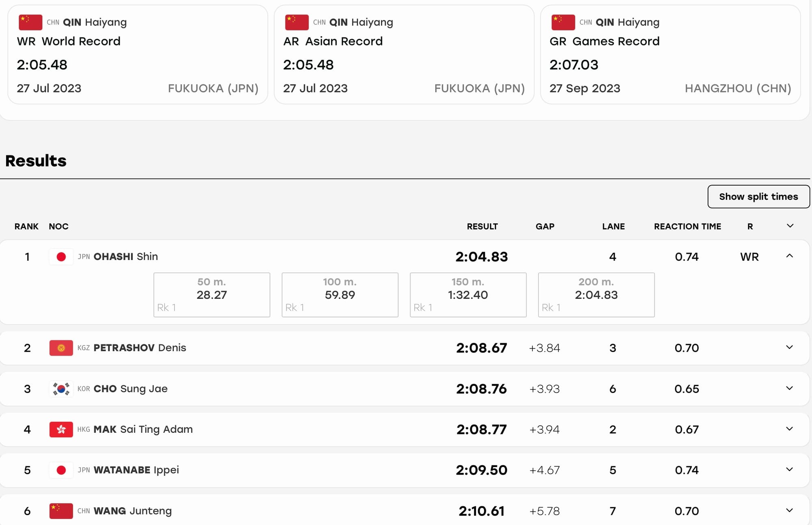Collapse OHASHI Shin's split times row
Screen dimensions: 812x525
click(x=789, y=256)
